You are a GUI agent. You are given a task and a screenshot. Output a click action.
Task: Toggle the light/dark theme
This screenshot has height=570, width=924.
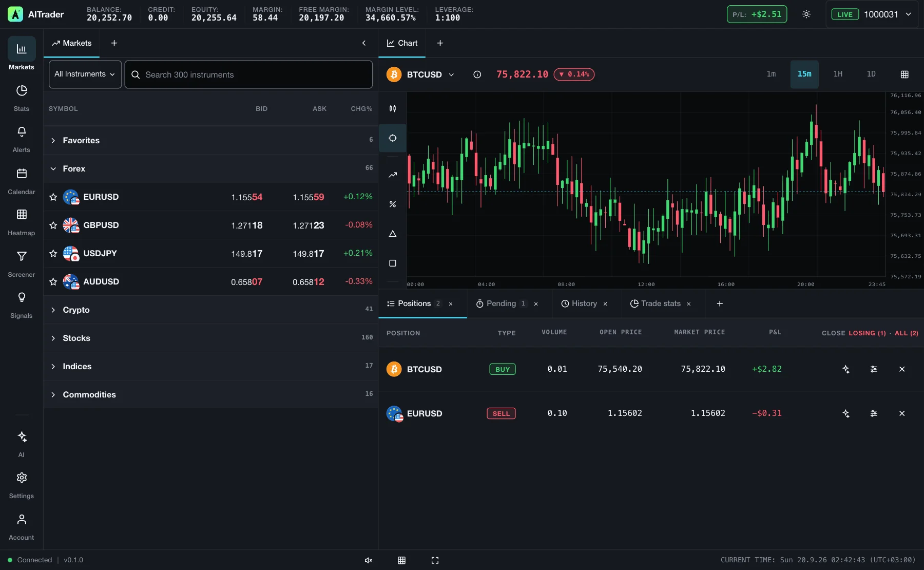[x=806, y=14]
